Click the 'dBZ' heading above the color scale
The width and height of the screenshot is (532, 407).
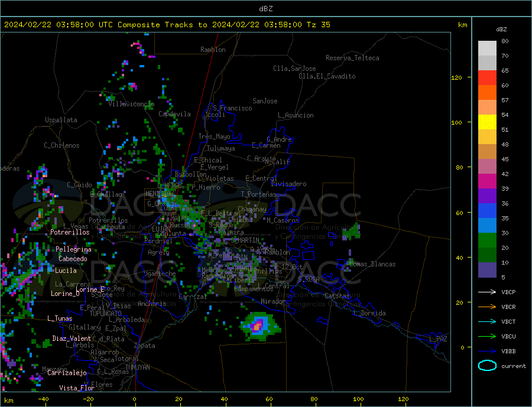[x=501, y=30]
